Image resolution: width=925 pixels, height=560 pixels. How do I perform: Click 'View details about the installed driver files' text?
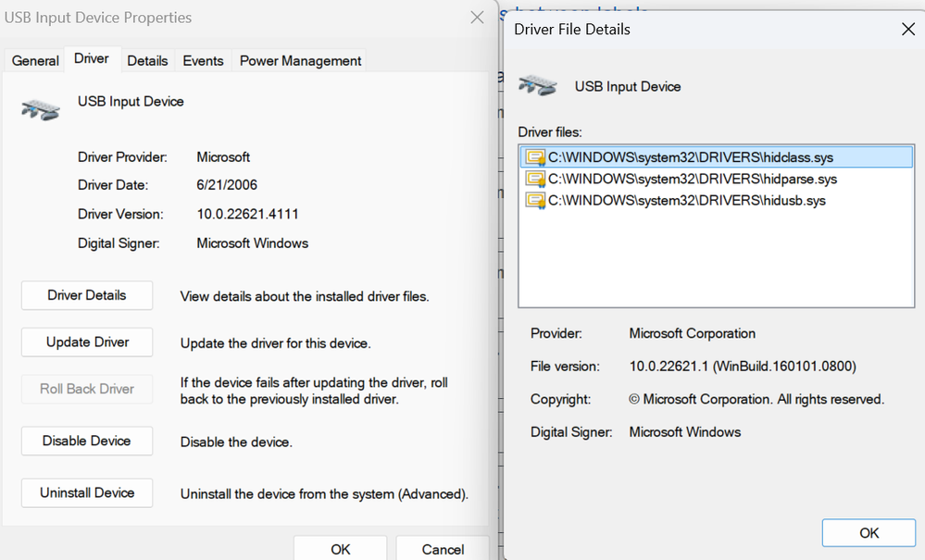(305, 296)
